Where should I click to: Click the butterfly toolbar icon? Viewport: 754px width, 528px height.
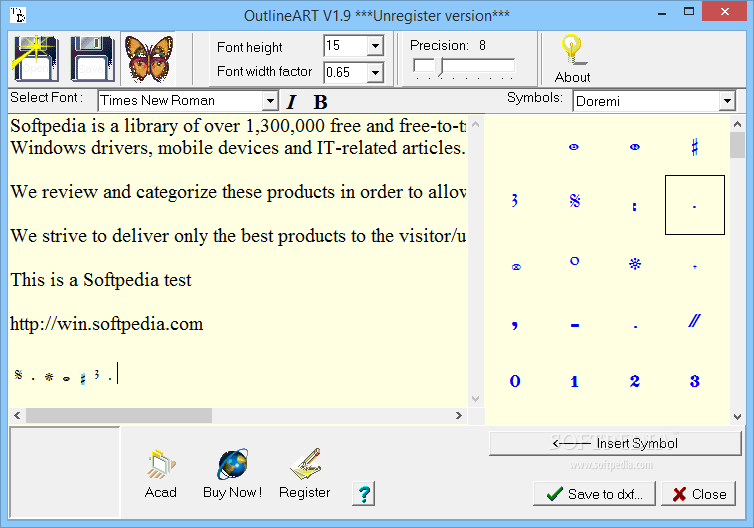[x=149, y=59]
